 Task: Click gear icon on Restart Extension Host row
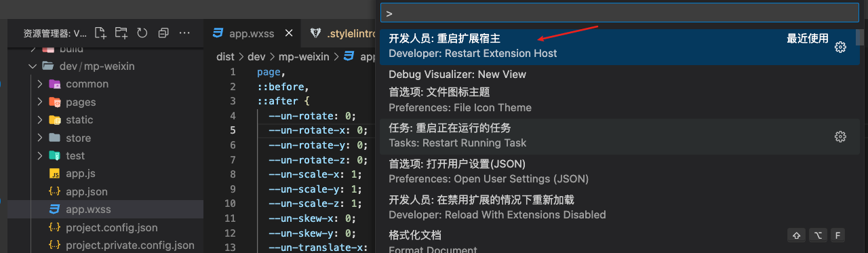coord(840,47)
